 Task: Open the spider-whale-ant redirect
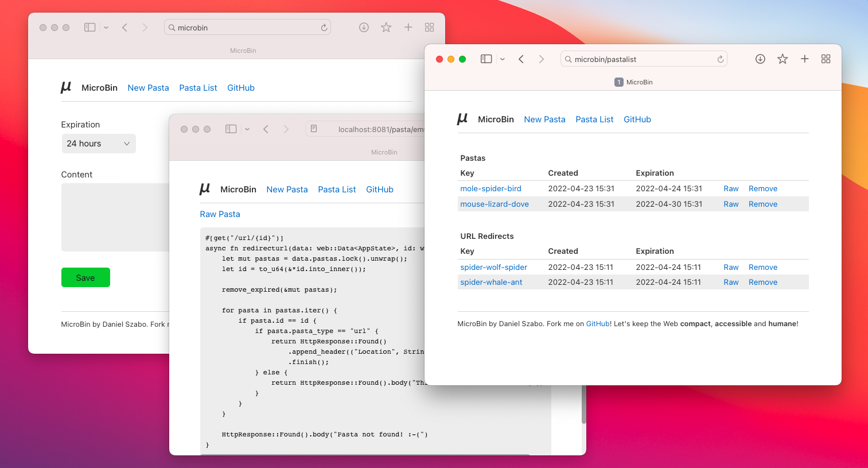coord(491,282)
